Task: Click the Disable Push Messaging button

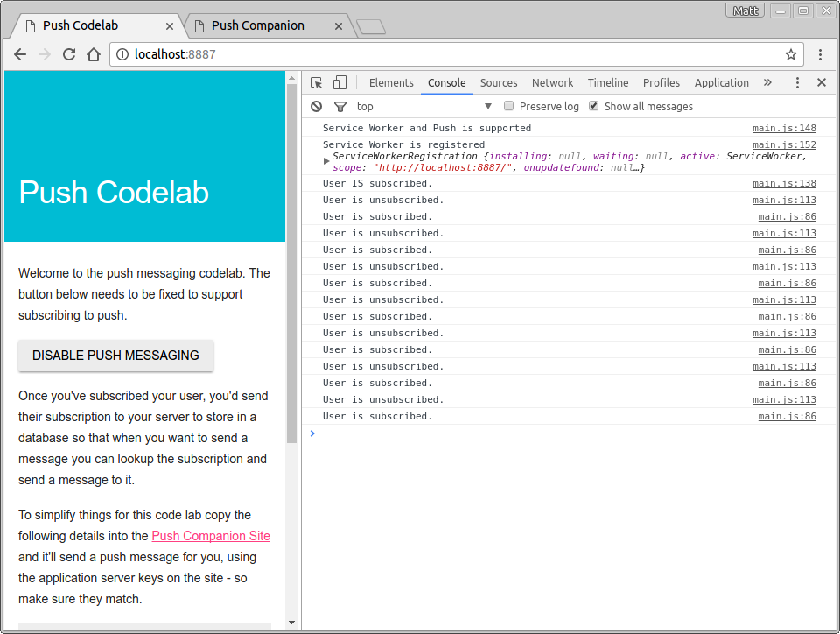Action: click(x=115, y=356)
